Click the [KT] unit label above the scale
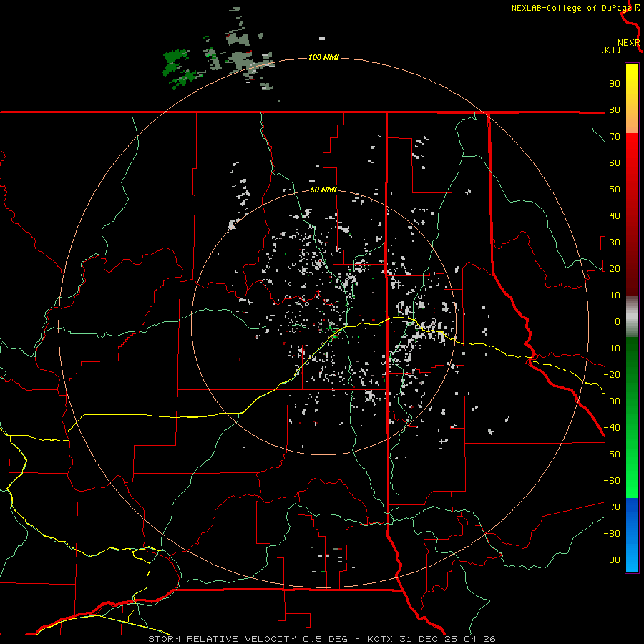The height and width of the screenshot is (644, 644). click(611, 49)
